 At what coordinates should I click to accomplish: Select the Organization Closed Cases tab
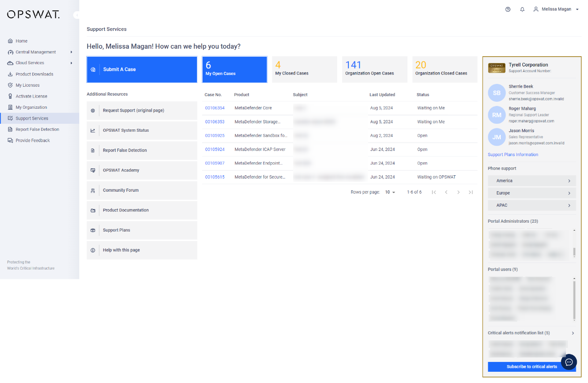tap(445, 69)
